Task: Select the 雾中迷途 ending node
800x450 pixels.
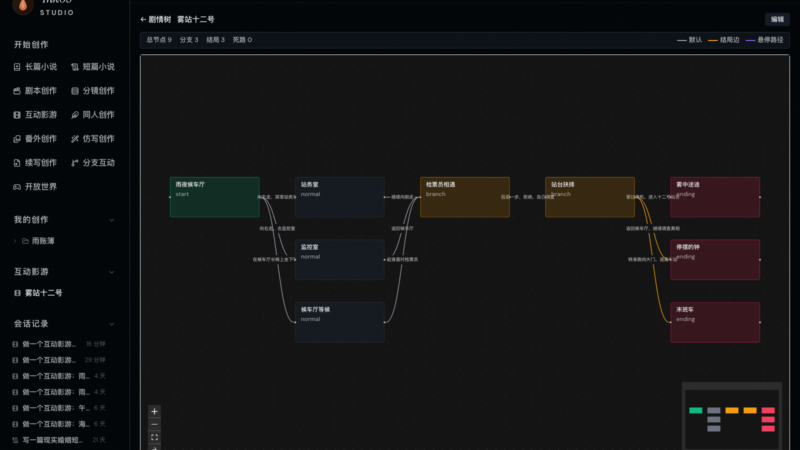Action: pos(715,197)
